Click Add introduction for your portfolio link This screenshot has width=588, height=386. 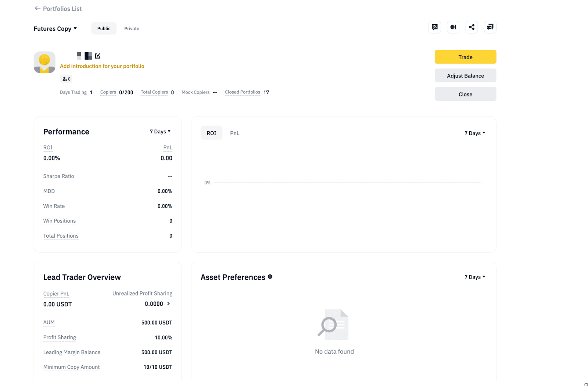coord(102,66)
